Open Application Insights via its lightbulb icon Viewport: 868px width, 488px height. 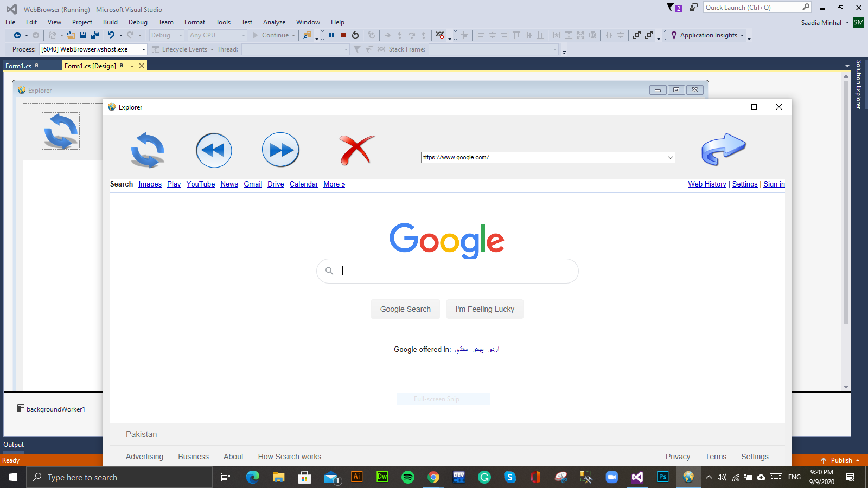[673, 35]
